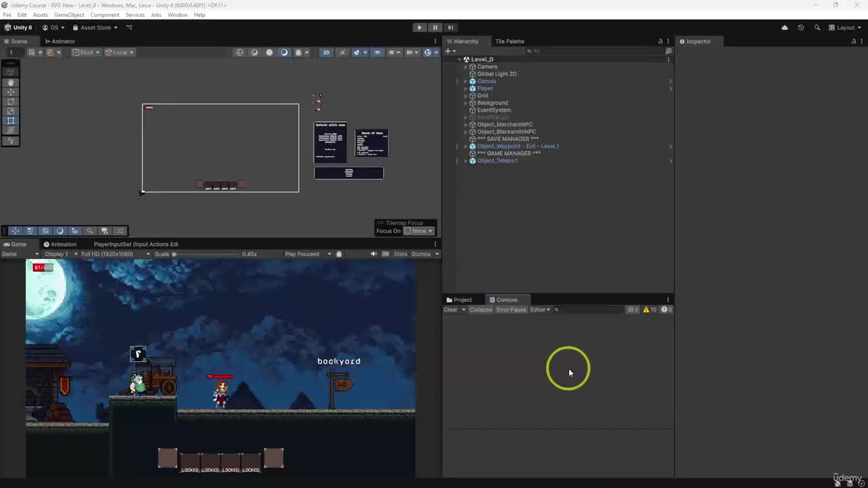868x488 pixels.
Task: Switch to the Tile Palette tab
Action: click(509, 41)
